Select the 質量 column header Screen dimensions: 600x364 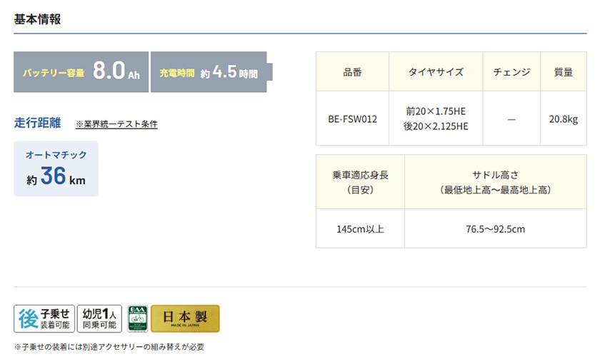tap(563, 72)
